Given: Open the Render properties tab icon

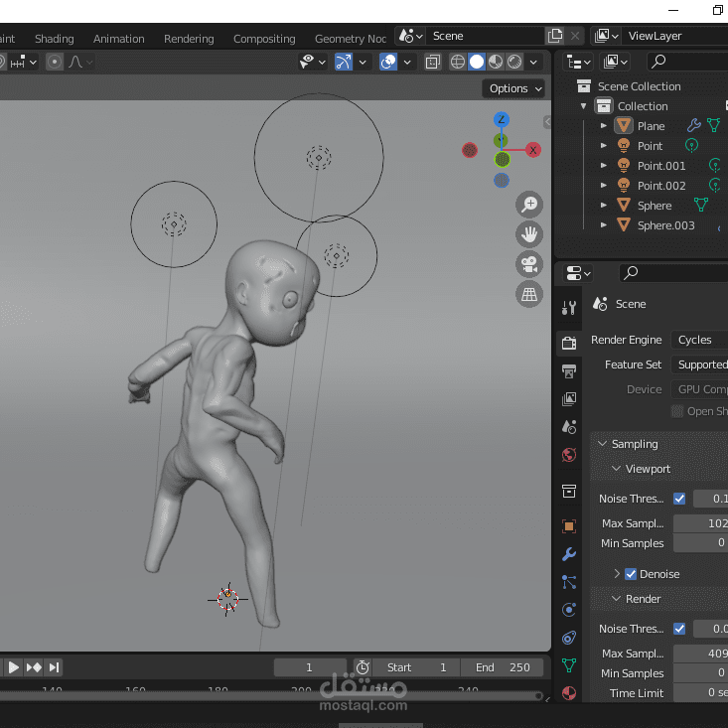Looking at the screenshot, I should [x=569, y=343].
